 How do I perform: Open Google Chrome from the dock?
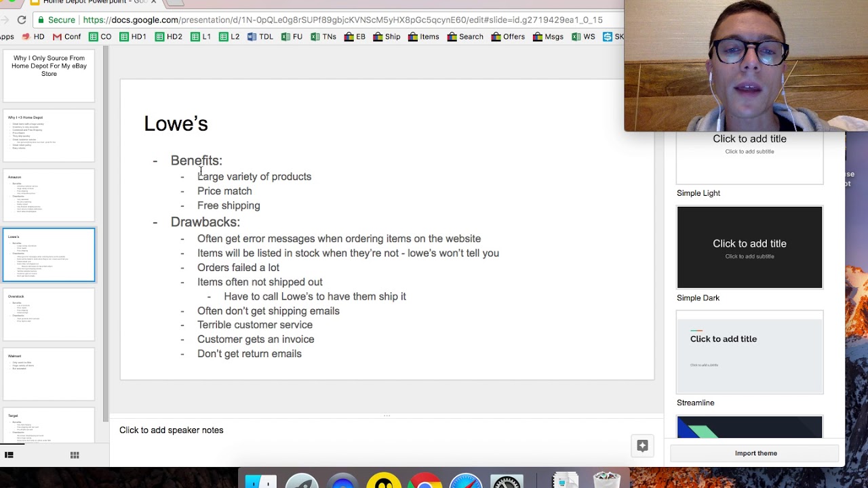pyautogui.click(x=425, y=480)
